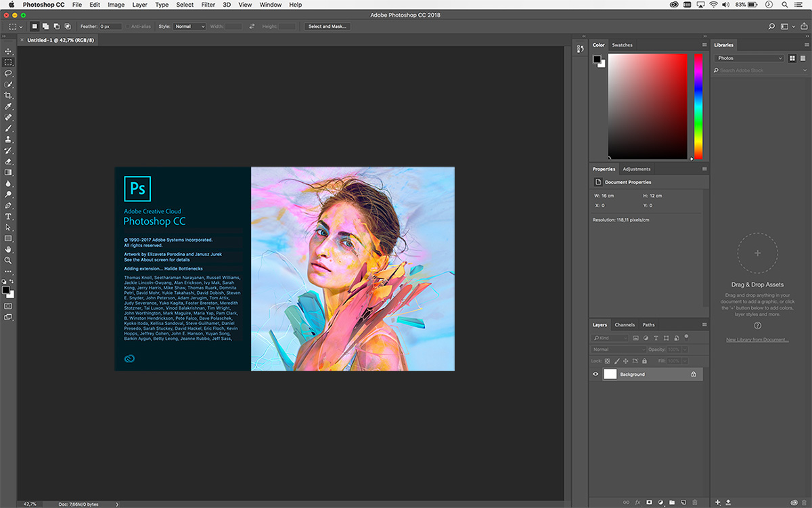Switch to the Channels tab

point(625,324)
